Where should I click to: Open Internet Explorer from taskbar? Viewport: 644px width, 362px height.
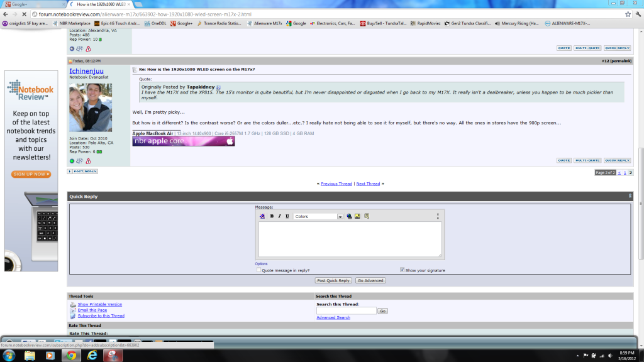[x=92, y=356]
